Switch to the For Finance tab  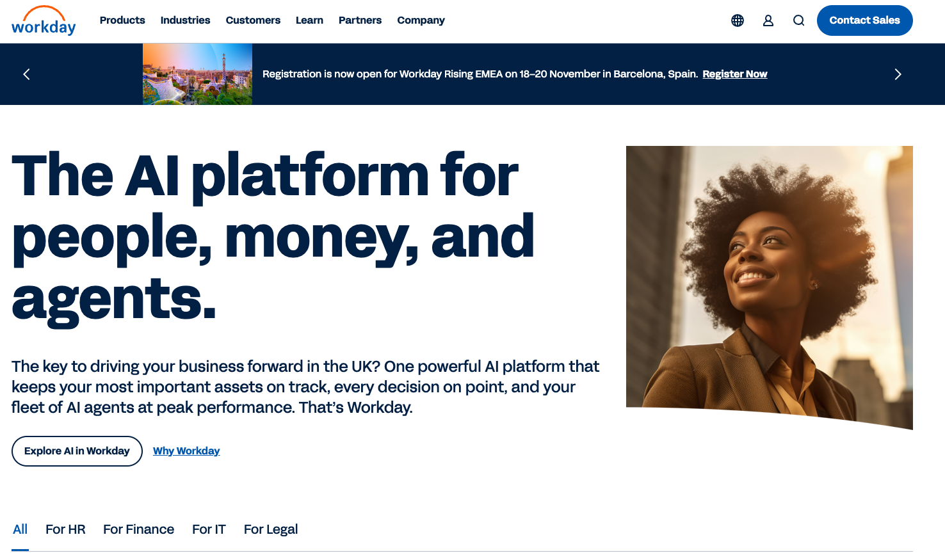pos(138,530)
